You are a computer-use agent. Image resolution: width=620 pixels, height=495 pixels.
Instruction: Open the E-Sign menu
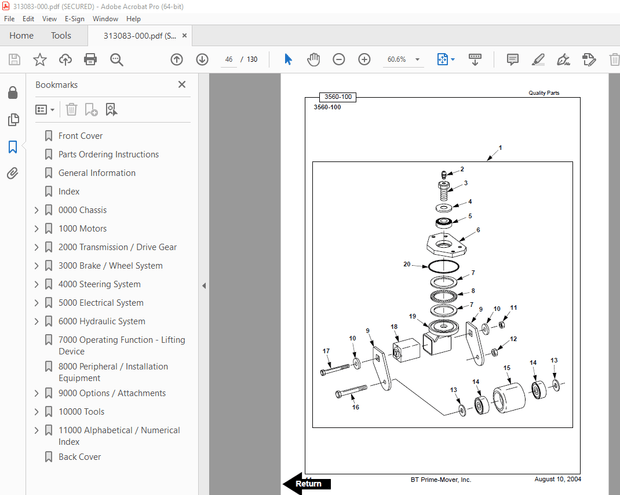tap(75, 19)
